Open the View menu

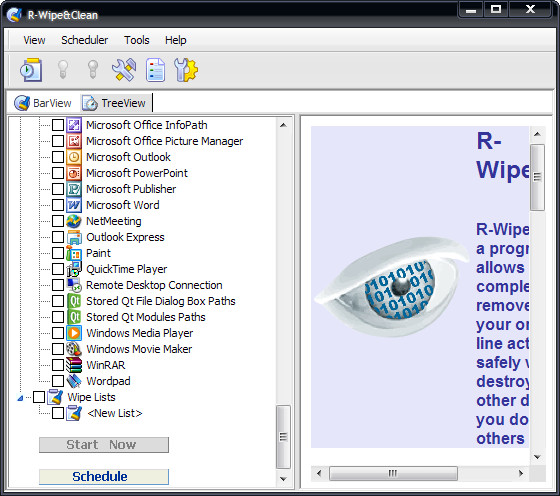pos(34,40)
